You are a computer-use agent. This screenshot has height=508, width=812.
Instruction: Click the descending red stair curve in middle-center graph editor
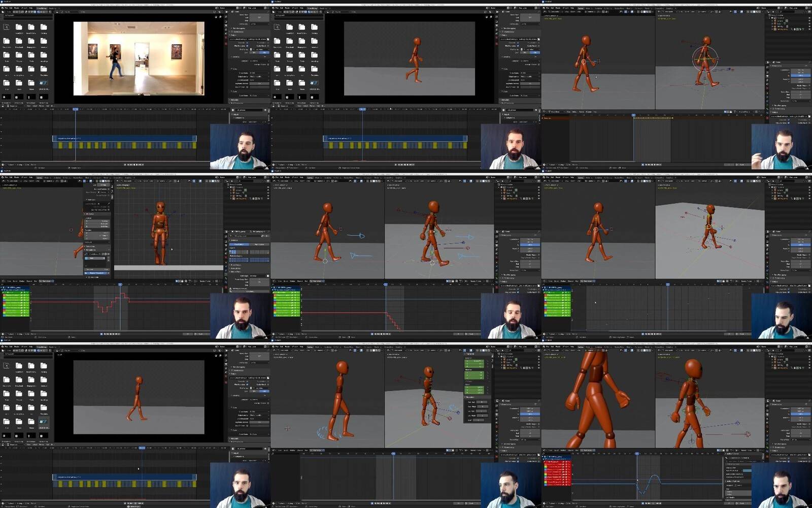(x=394, y=322)
